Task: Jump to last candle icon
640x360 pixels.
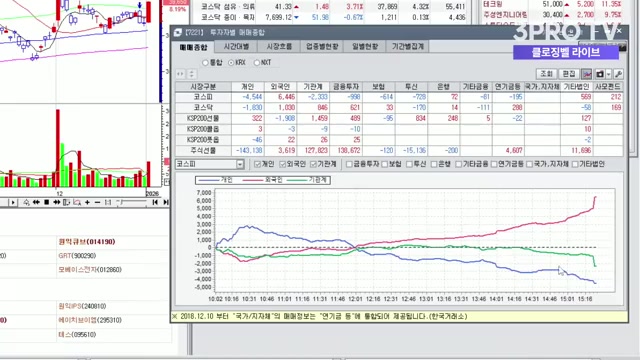Action: click(x=166, y=202)
